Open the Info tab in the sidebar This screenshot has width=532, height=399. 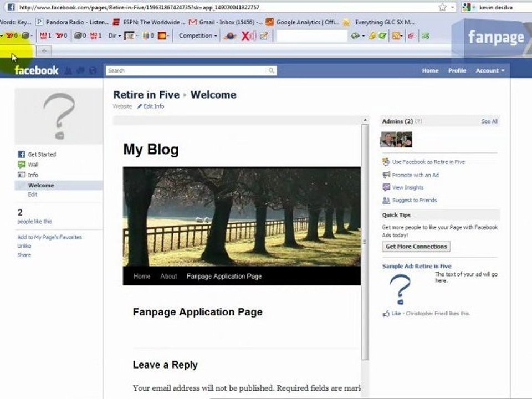pos(28,175)
